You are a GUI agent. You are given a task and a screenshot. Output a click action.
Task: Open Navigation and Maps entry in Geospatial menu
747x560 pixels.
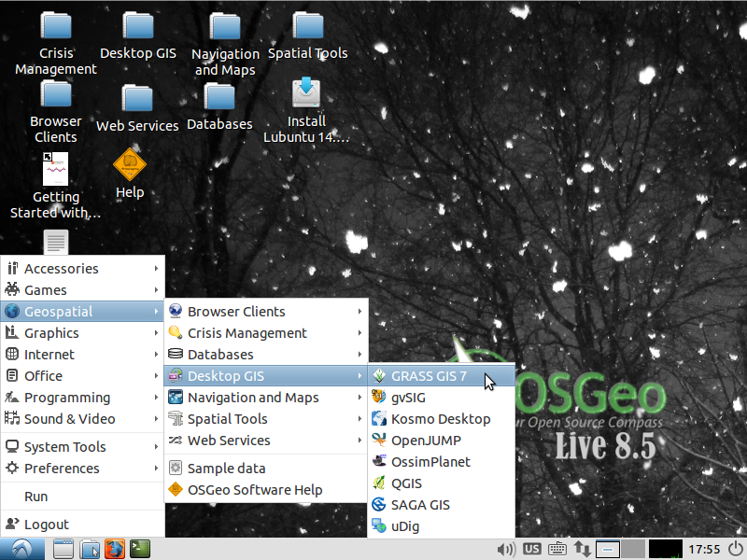point(266,398)
